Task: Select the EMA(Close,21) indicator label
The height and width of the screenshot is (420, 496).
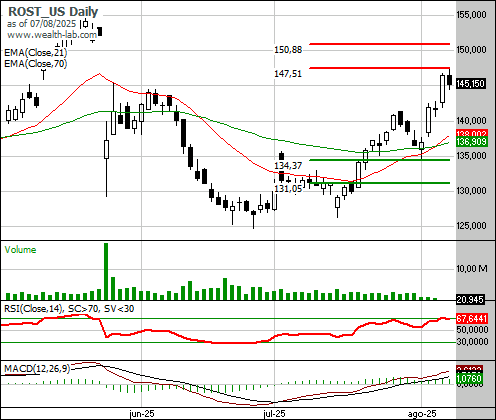Action: pos(36,53)
